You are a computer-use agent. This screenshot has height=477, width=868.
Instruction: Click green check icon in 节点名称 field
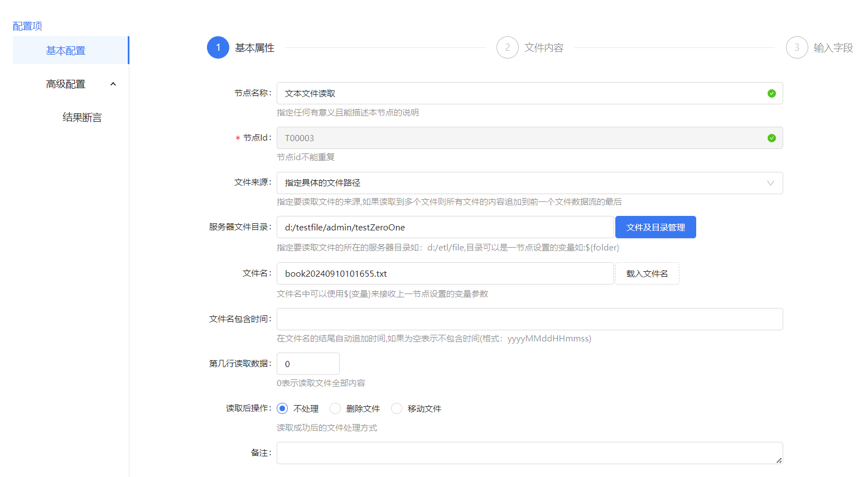click(x=771, y=93)
